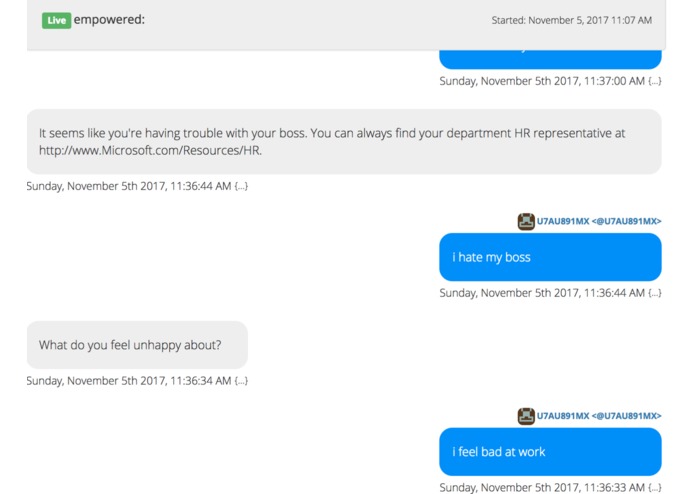Click the HR representative bot reply bubble
The height and width of the screenshot is (494, 695).
(344, 141)
